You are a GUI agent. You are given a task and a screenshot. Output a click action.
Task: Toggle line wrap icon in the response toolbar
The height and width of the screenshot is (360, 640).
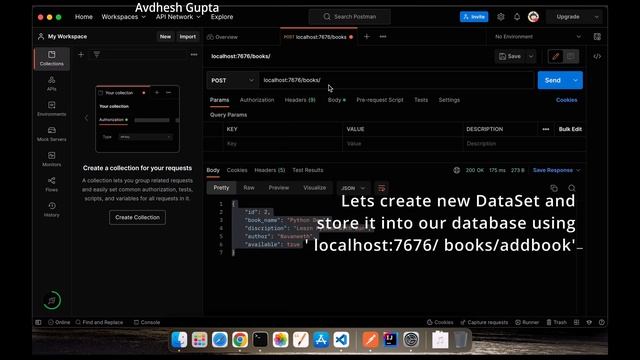click(382, 188)
